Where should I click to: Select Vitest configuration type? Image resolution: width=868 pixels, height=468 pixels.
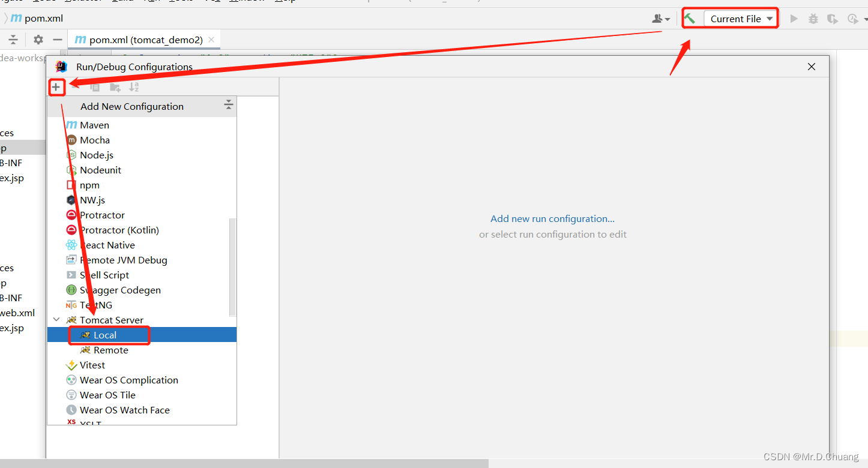[x=142, y=365]
